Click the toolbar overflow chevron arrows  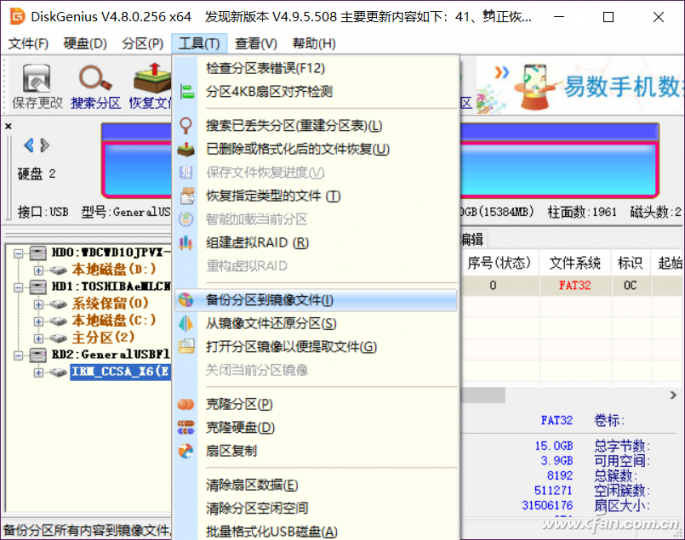[502, 72]
